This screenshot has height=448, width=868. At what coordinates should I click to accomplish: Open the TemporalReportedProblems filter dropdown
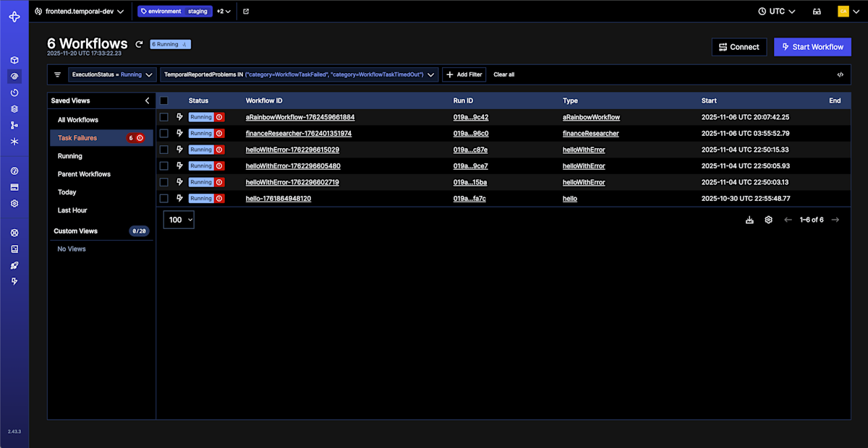299,74
